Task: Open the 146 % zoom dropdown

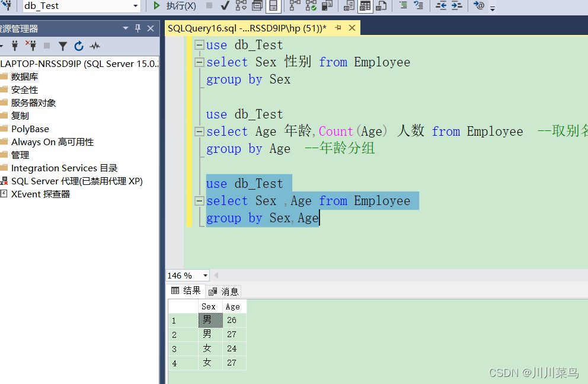Action: 205,275
